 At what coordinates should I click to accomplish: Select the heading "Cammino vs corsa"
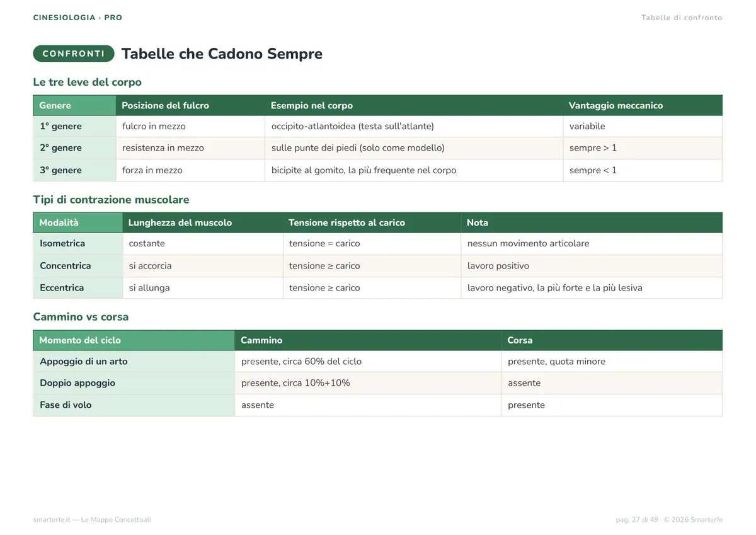point(81,317)
